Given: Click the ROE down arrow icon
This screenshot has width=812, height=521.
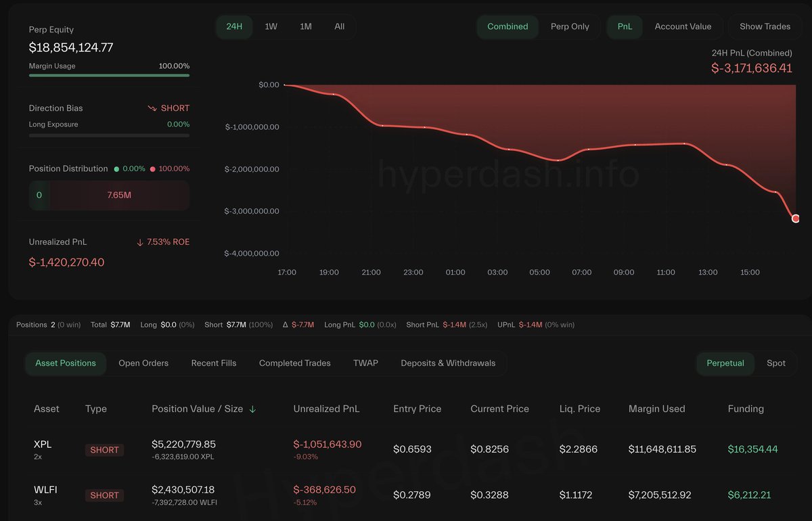Looking at the screenshot, I should (140, 242).
